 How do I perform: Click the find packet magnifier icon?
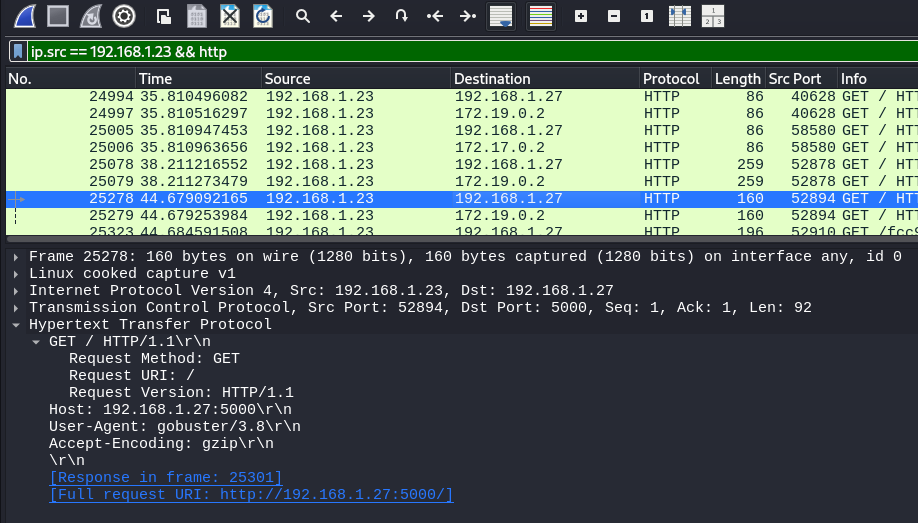coord(303,16)
